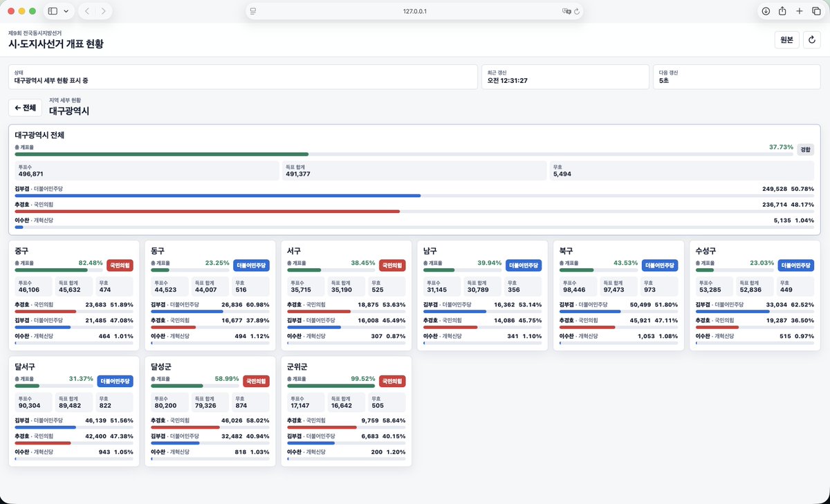The width and height of the screenshot is (830, 504).
Task: Click the 경합 badge on 대구광역시 전체
Action: coord(806,149)
